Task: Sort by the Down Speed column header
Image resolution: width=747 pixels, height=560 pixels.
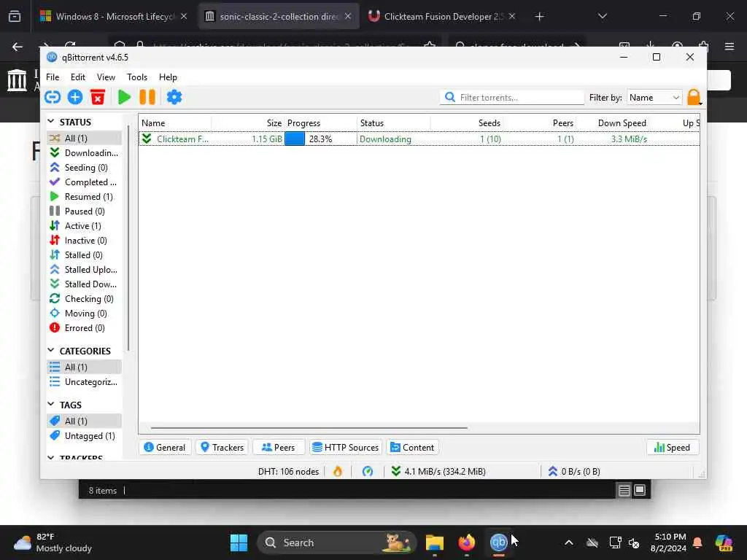Action: click(613, 122)
